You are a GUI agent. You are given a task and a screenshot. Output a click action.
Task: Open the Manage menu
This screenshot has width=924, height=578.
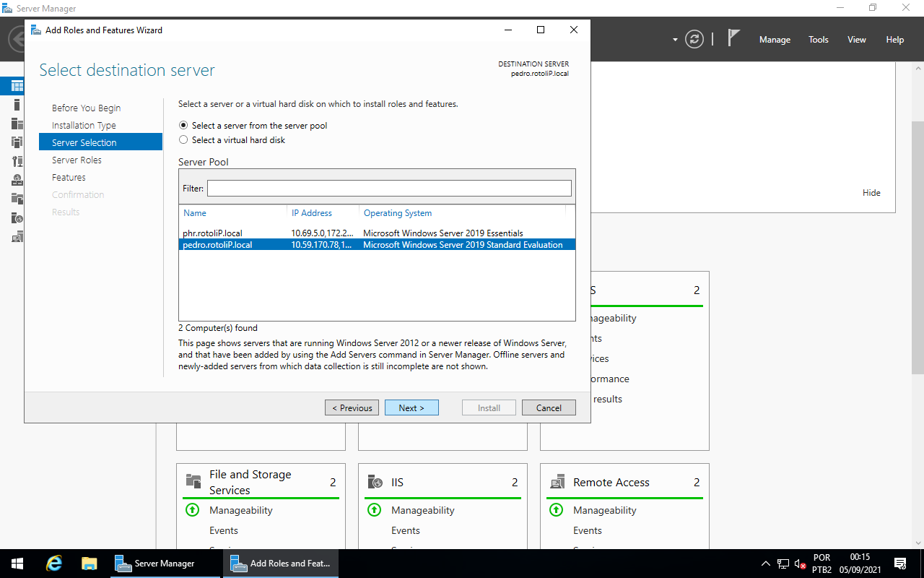pos(775,40)
